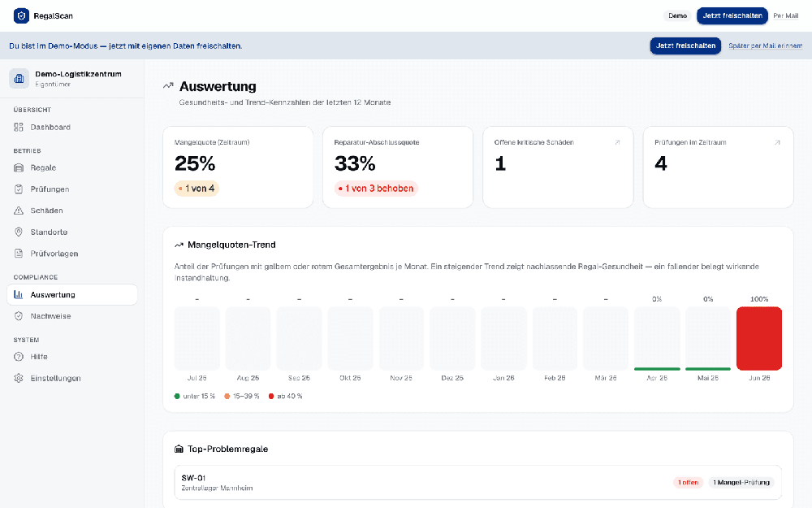This screenshot has height=508, width=812.
Task: Navigate to Schäden section
Action: (x=72, y=211)
